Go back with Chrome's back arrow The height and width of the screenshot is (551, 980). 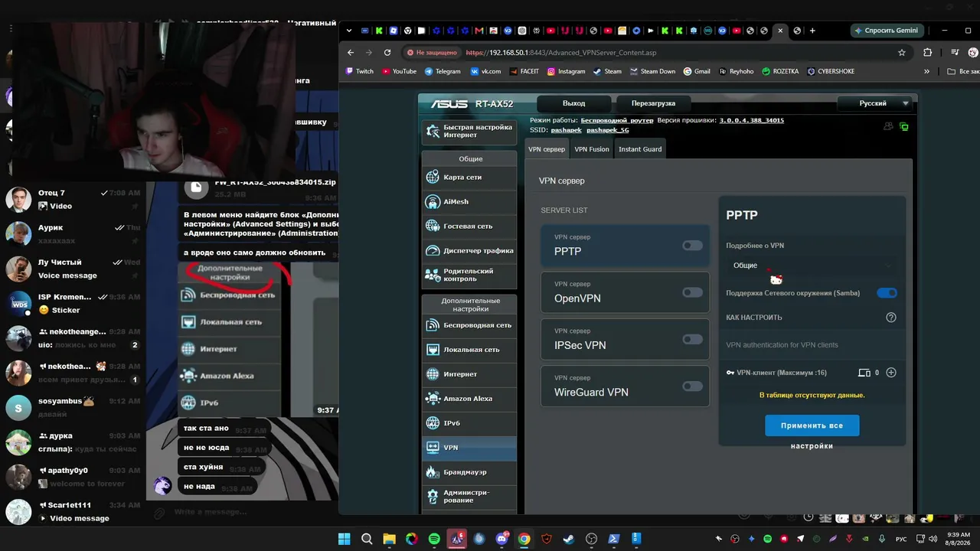tap(351, 53)
